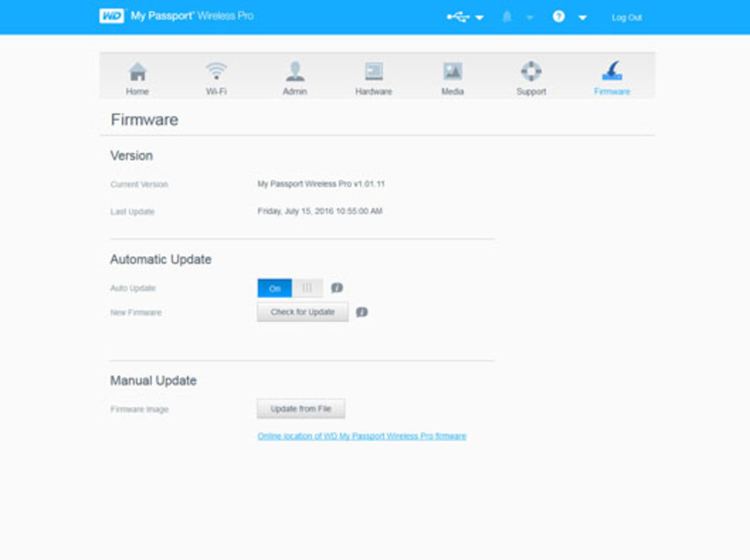Screen dimensions: 750x560
Task: Click the My Passport Wireless Pro title
Action: coord(192,16)
